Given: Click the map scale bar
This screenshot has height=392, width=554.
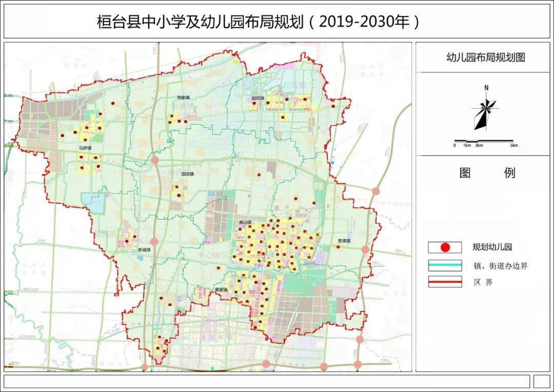Looking at the screenshot, I should (484, 141).
